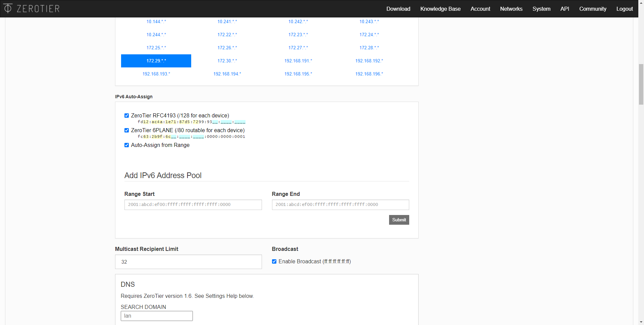This screenshot has height=325, width=644.
Task: Open the Knowledge Base page
Action: pos(440,9)
